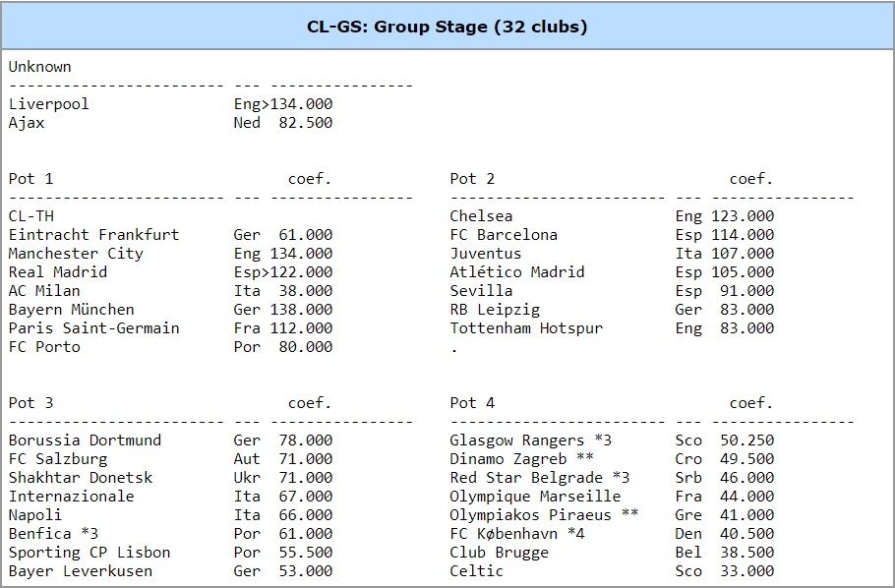Viewport: 895px width, 588px height.
Task: Select Bayern München in Pot 1
Action: pyautogui.click(x=72, y=310)
